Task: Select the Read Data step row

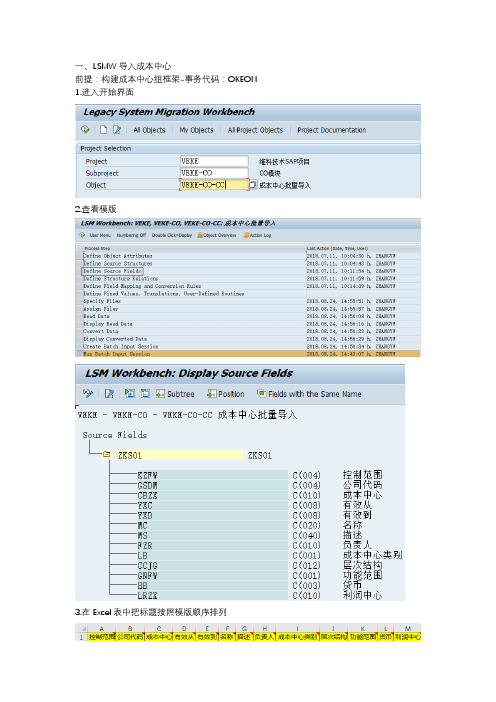Action: (x=248, y=316)
